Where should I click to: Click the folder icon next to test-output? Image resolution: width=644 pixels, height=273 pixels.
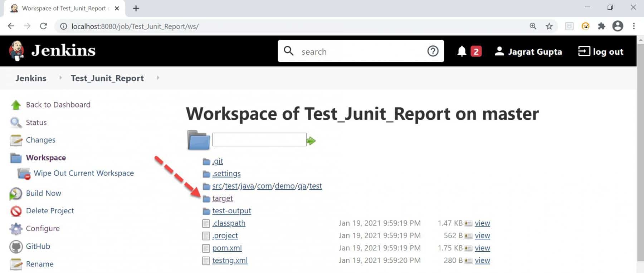click(x=206, y=211)
